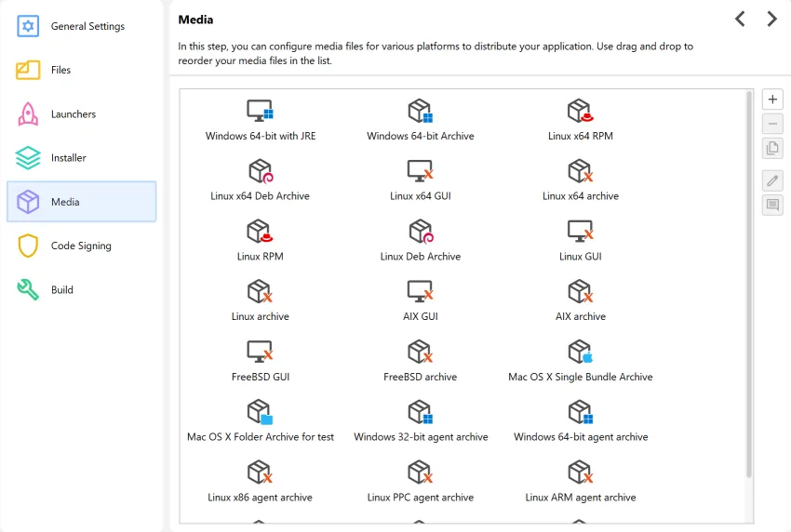Go to the next step arrow
791x532 pixels.
771,20
